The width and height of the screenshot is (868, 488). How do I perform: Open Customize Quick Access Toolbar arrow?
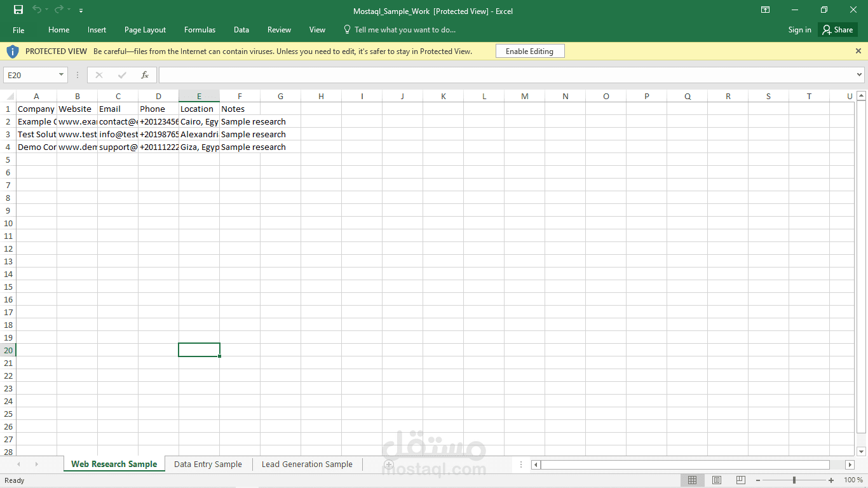pyautogui.click(x=81, y=11)
